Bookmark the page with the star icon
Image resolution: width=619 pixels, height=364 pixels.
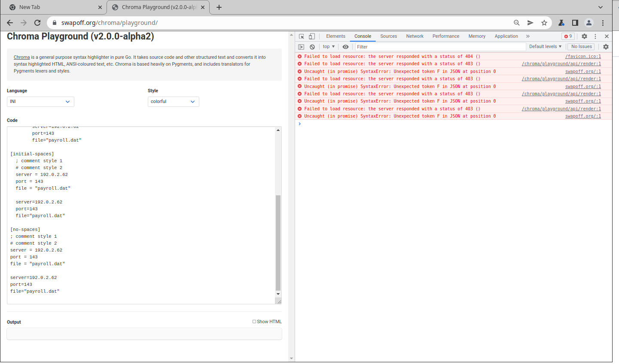(x=544, y=23)
